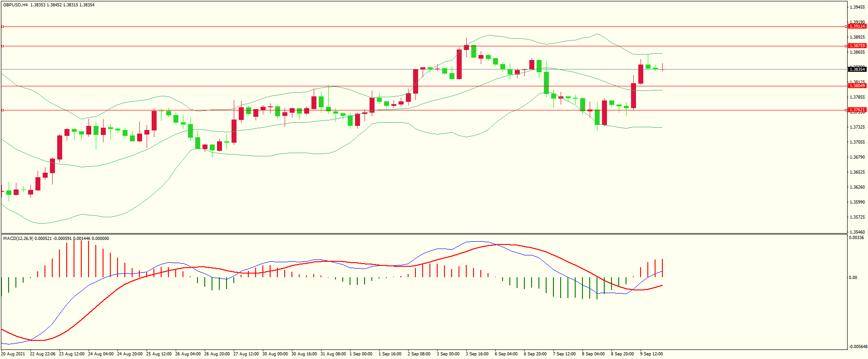Click the 27 Aug 12:00 time axis label
The image size is (868, 359).
pyautogui.click(x=246, y=354)
